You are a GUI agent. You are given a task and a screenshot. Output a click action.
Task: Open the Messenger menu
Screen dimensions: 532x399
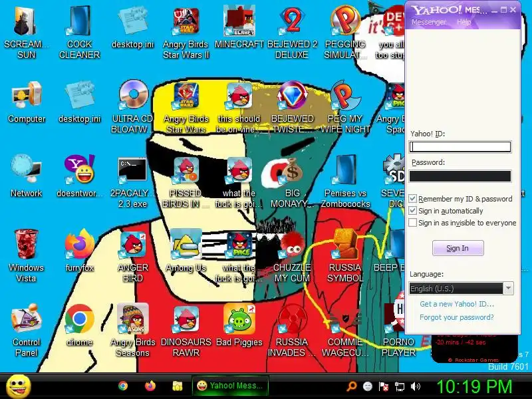point(429,22)
